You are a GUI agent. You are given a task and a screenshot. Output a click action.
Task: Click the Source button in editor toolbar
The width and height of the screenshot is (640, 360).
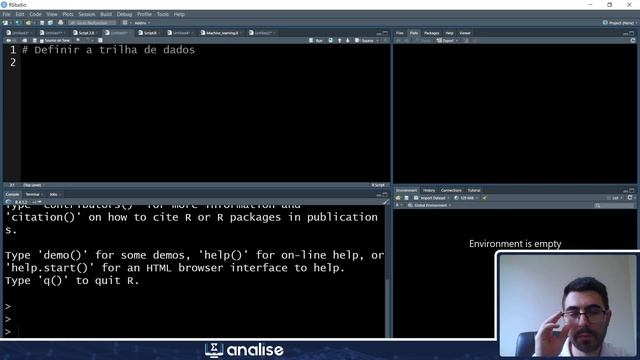point(364,41)
